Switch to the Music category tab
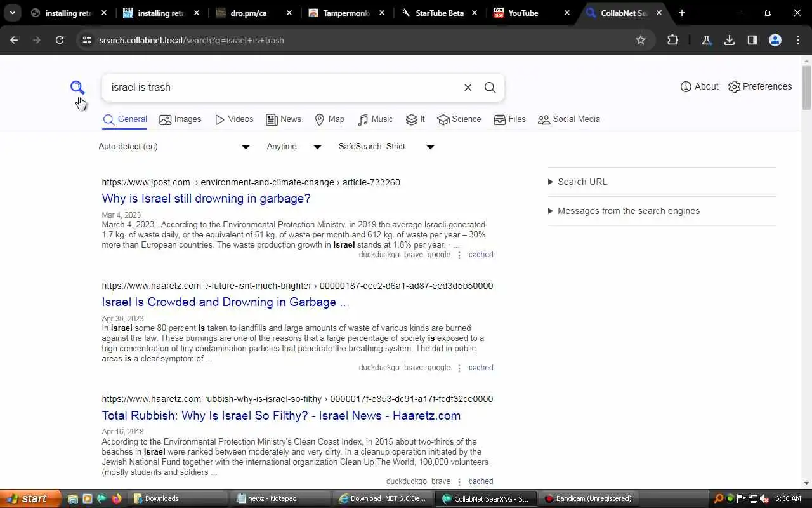Viewport: 812px width, 508px height. [375, 119]
